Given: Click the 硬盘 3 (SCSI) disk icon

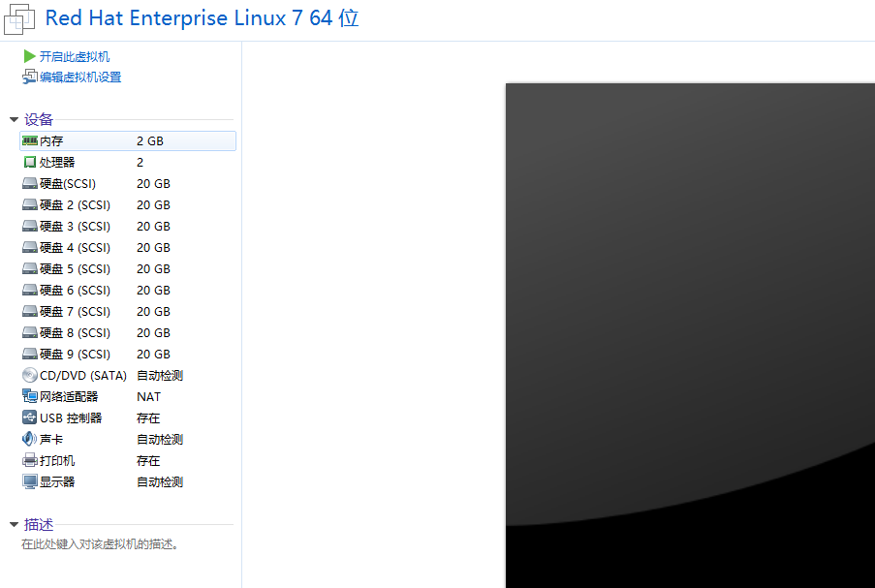Looking at the screenshot, I should 30,227.
